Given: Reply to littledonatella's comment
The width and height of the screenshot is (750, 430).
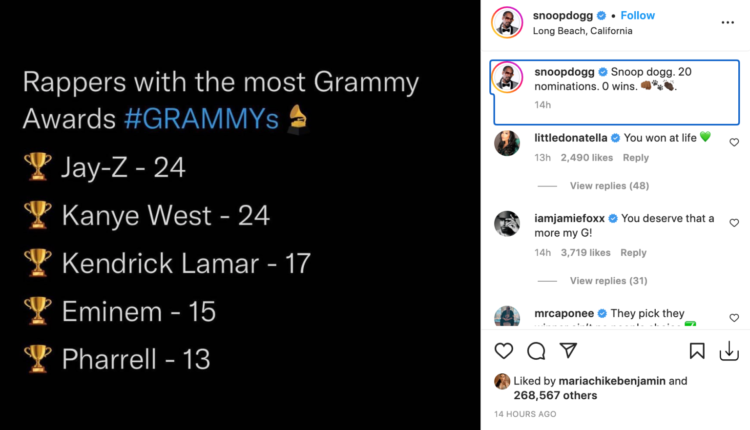Looking at the screenshot, I should pos(636,158).
